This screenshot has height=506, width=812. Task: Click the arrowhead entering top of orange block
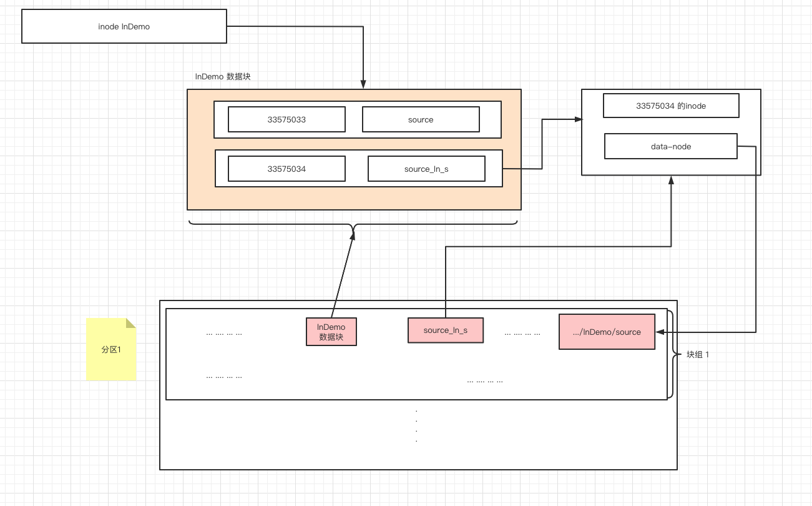[x=363, y=85]
